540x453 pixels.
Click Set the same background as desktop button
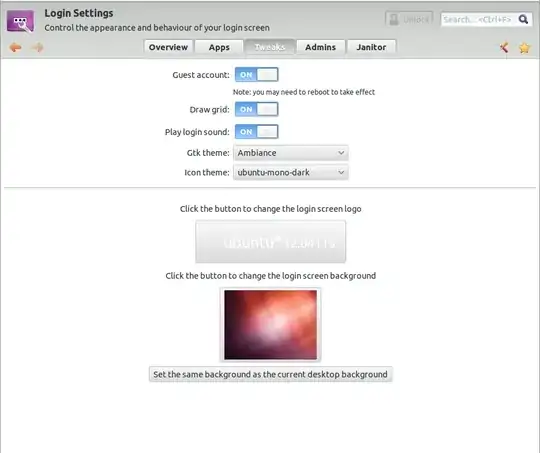(x=271, y=374)
